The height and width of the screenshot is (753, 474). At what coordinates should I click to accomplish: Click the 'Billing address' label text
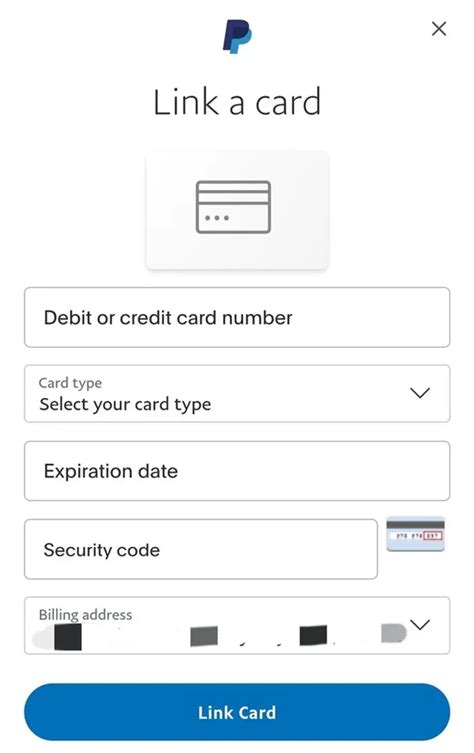click(85, 615)
